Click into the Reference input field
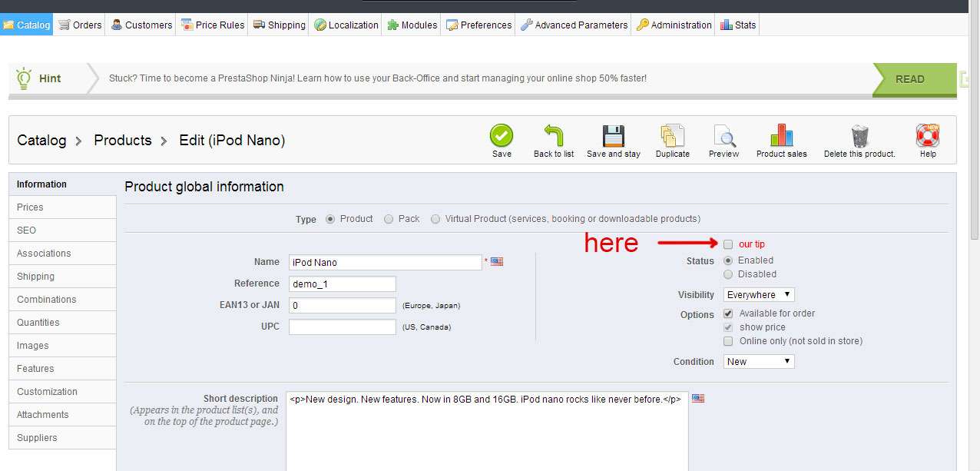Screen dimensions: 980x471 (343, 284)
